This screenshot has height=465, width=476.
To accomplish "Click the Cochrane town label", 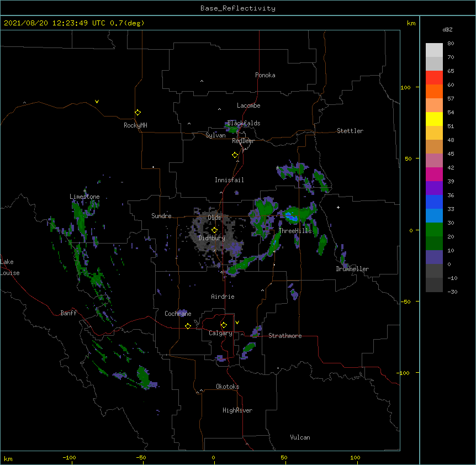I will click(x=178, y=314).
